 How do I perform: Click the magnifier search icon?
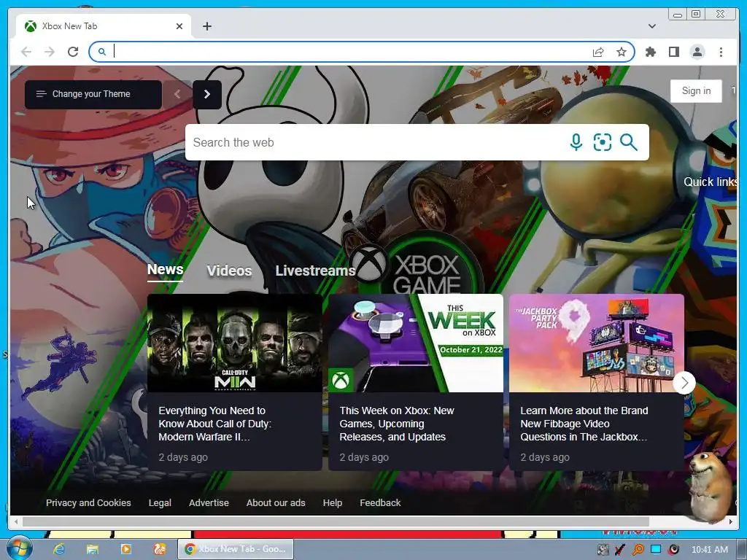click(628, 142)
